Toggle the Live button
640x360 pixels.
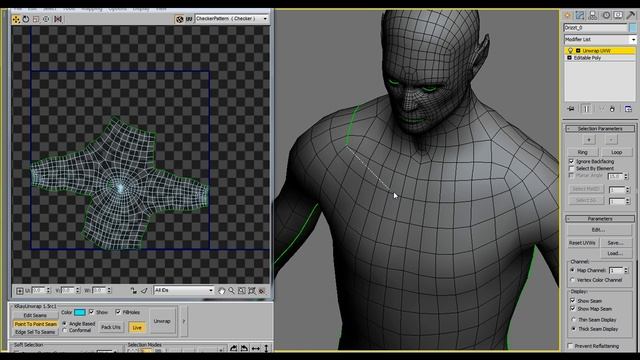tap(137, 327)
